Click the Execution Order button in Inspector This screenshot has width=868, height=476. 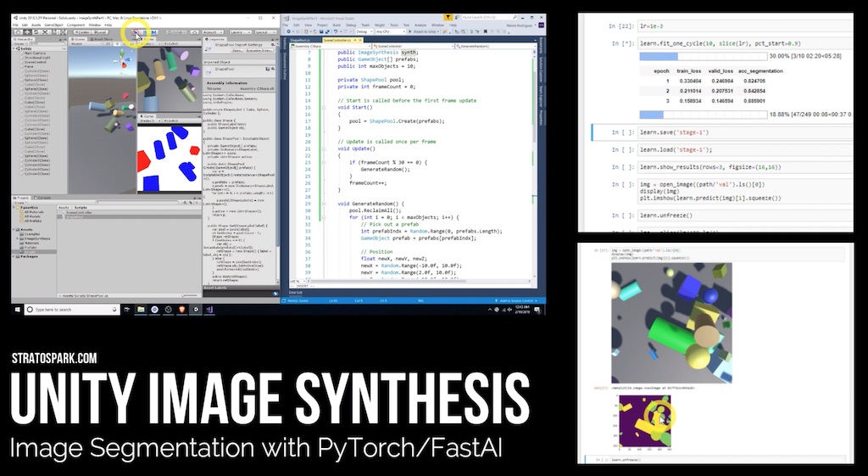(259, 50)
